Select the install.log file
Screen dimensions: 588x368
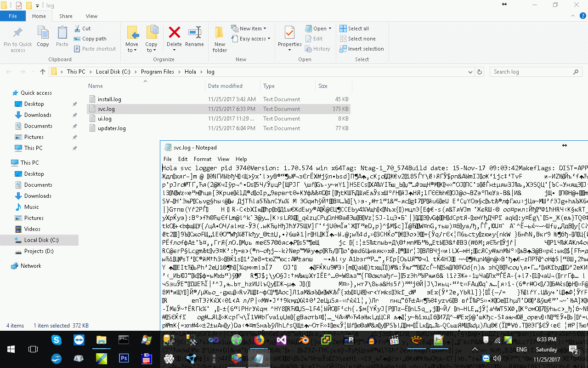coord(218,99)
